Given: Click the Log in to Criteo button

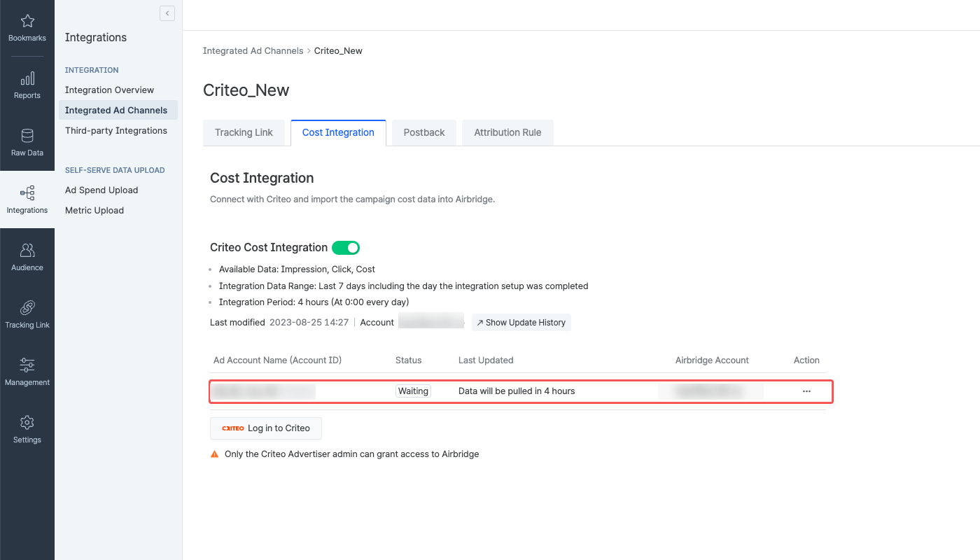Looking at the screenshot, I should point(265,428).
